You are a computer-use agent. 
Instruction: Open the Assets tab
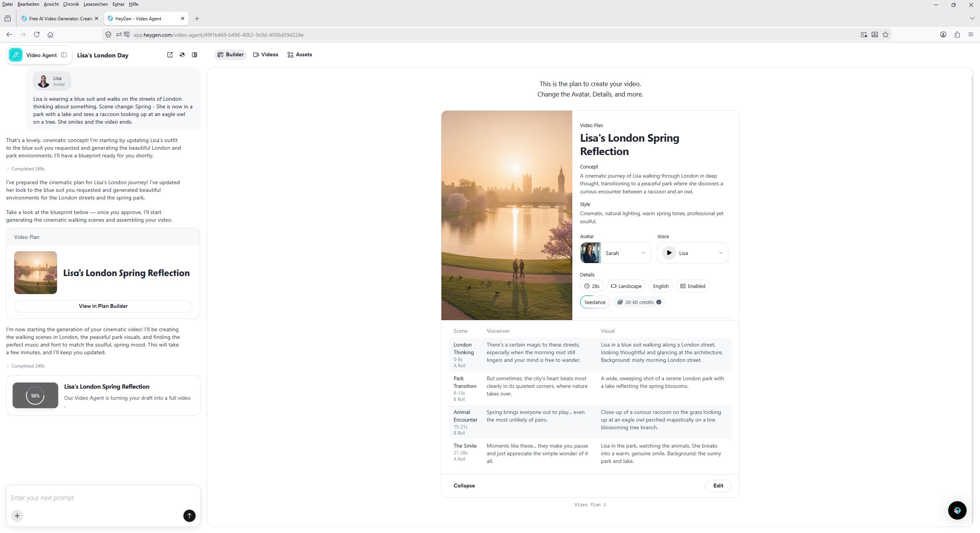pyautogui.click(x=300, y=55)
